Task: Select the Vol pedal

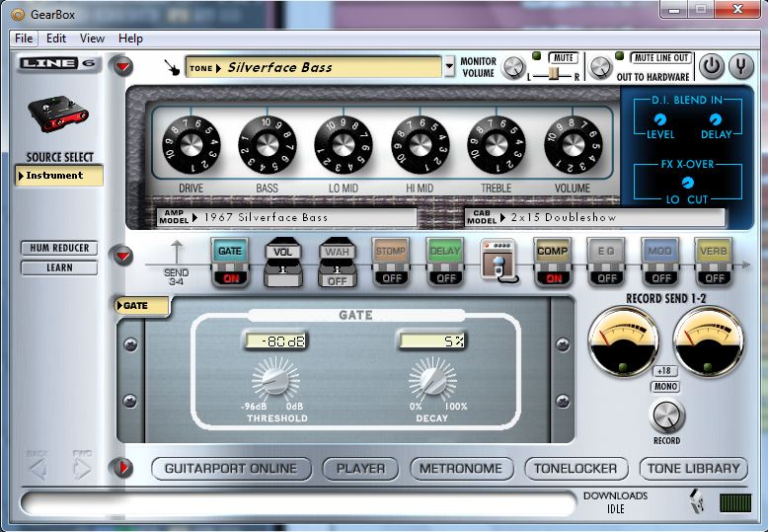Action: tap(283, 263)
